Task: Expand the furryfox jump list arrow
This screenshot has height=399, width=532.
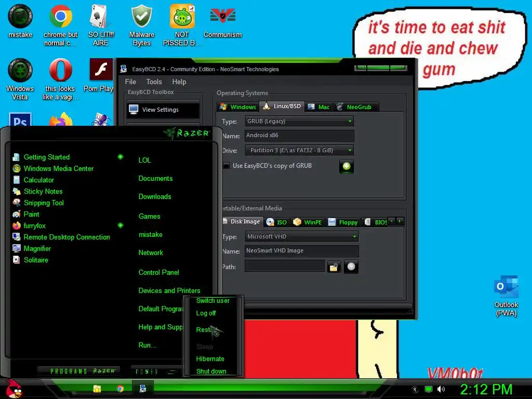Action: coord(121,225)
